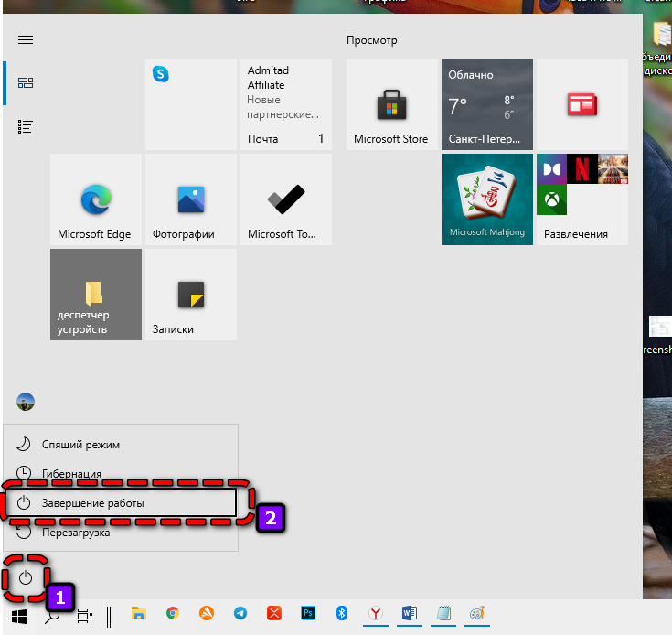Switch to Microsoft Word on the taskbar

410,614
